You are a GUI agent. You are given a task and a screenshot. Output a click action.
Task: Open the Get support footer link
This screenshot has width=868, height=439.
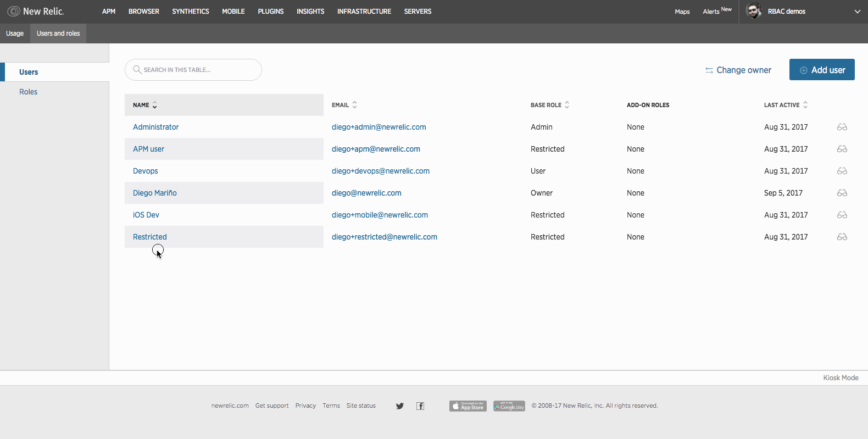[272, 405]
